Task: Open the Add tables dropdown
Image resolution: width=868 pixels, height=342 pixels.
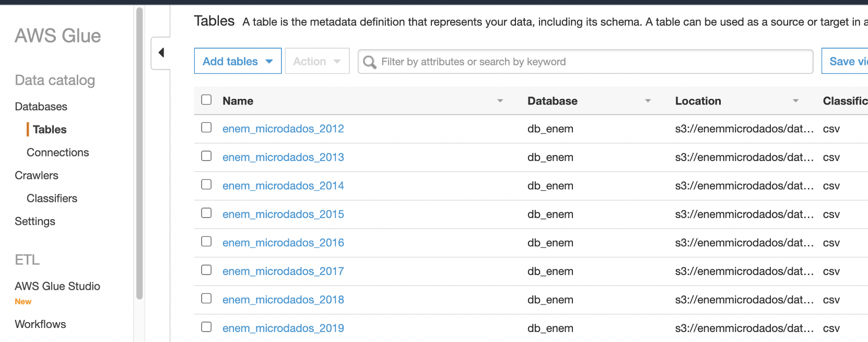Action: tap(238, 61)
